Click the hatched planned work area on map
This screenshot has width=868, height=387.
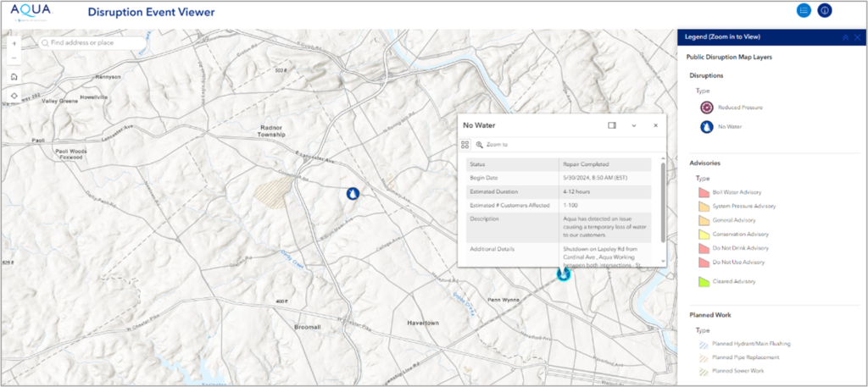[x=272, y=192]
